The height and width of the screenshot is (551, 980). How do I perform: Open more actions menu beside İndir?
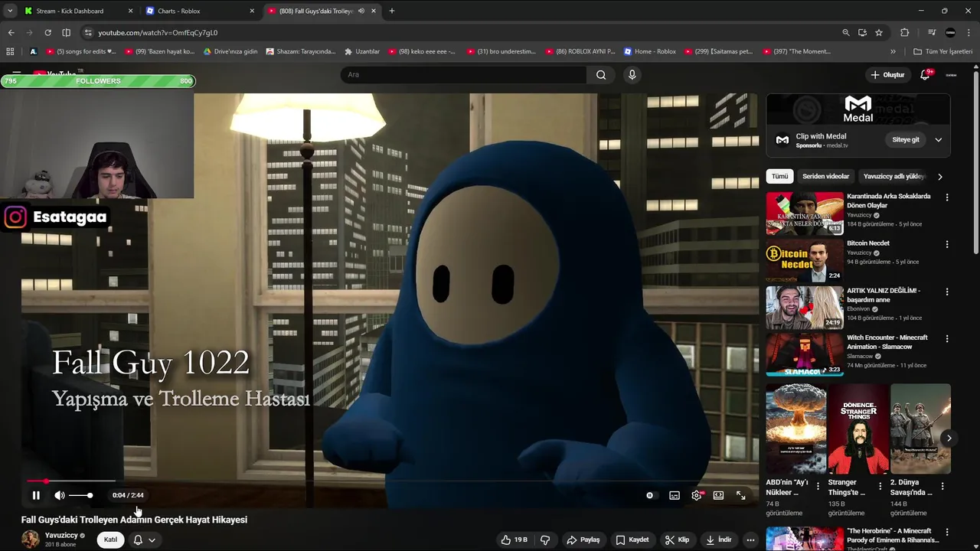click(750, 540)
